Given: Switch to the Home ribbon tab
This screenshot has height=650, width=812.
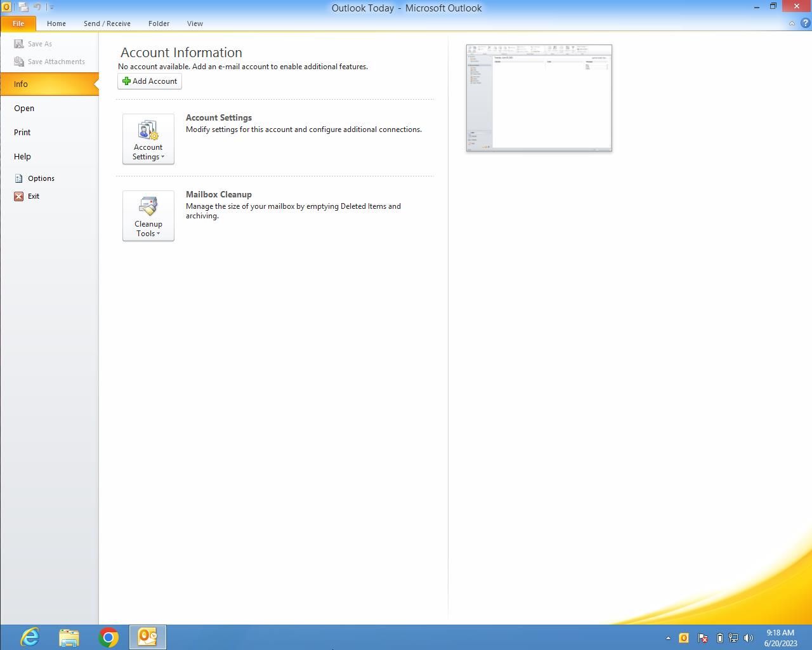Looking at the screenshot, I should tap(56, 23).
